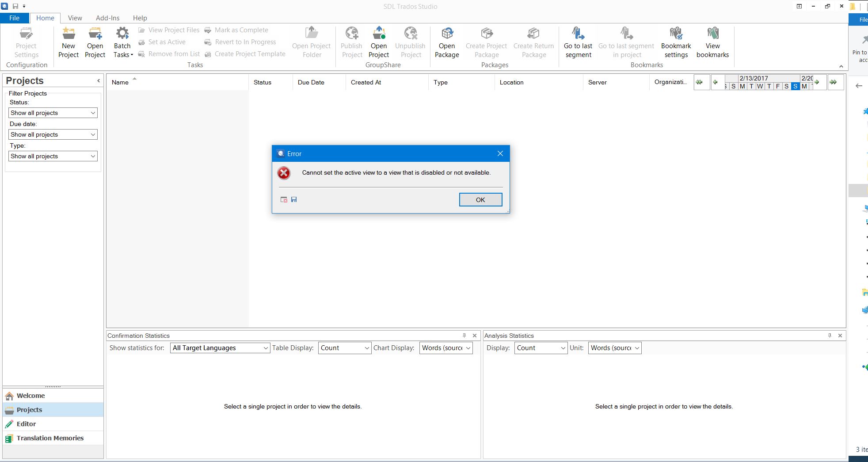Click the save icon in title bar
The height and width of the screenshot is (462, 868).
(15, 6)
